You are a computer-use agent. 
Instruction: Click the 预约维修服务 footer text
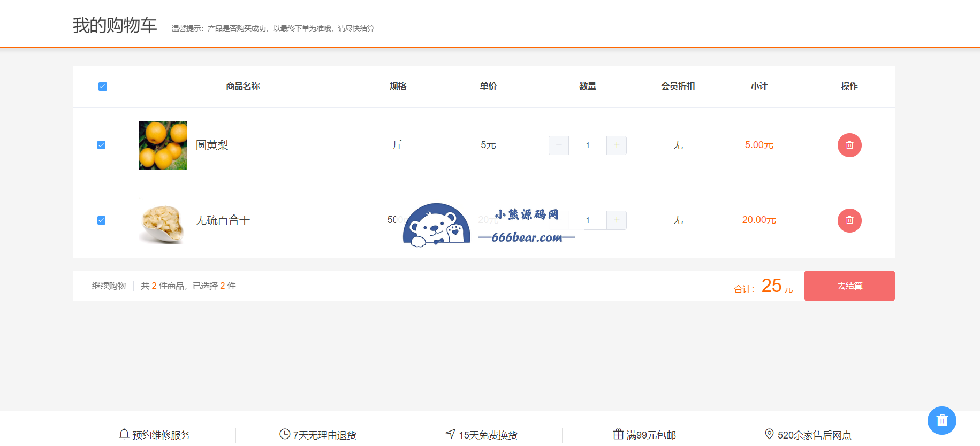point(161,435)
